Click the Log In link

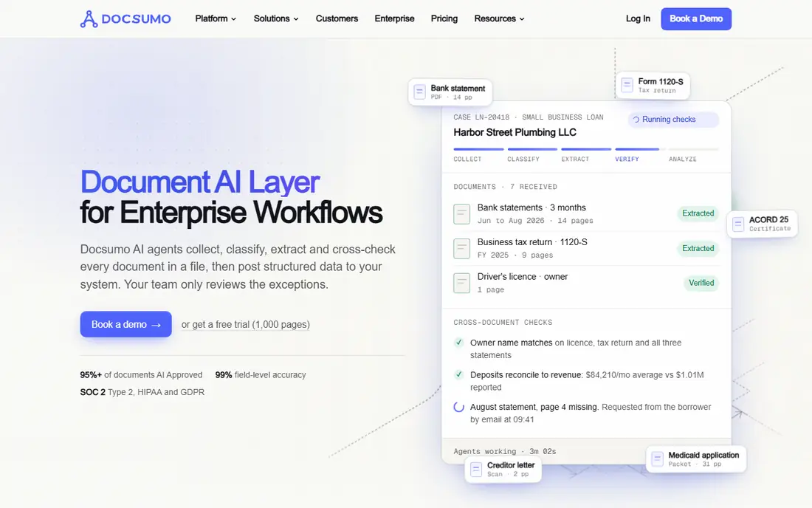[638, 18]
